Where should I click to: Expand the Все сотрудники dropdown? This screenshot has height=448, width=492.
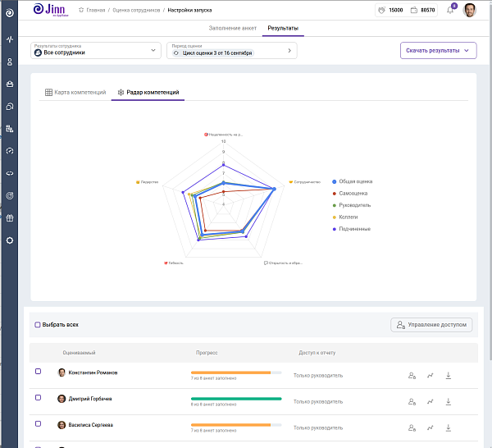coord(96,51)
